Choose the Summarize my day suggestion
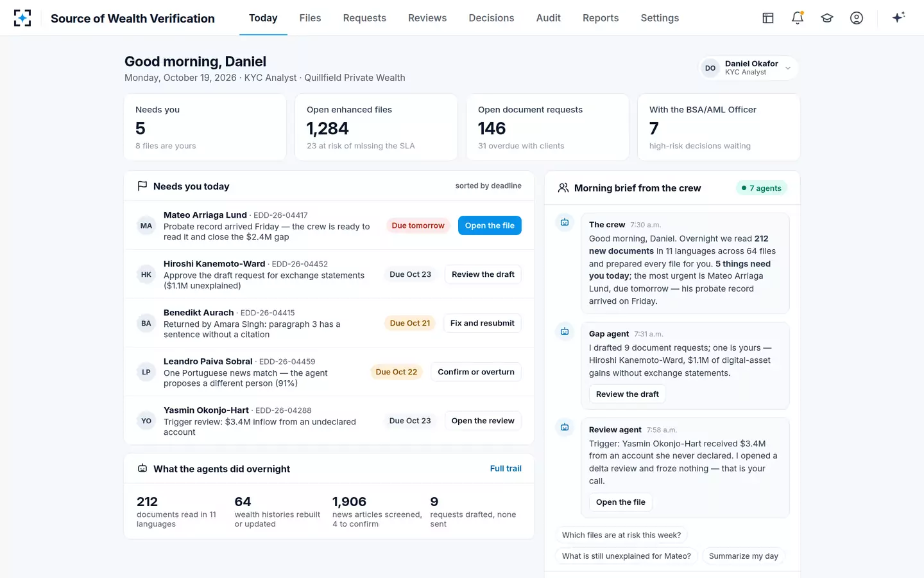924x578 pixels. coord(744,556)
